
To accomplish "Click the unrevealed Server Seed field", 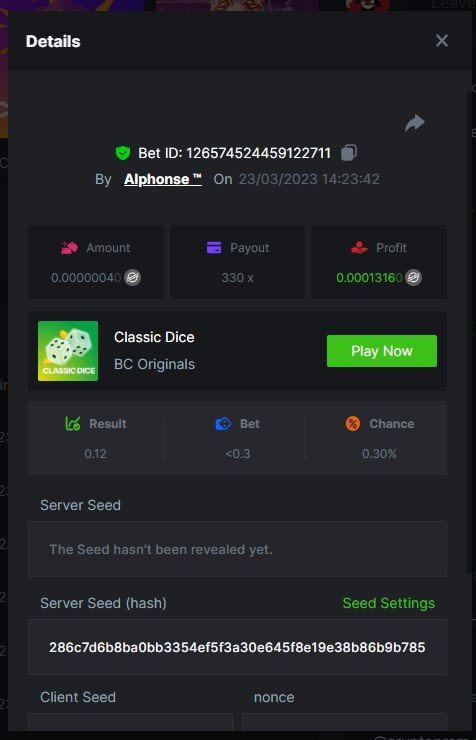I will tap(237, 549).
